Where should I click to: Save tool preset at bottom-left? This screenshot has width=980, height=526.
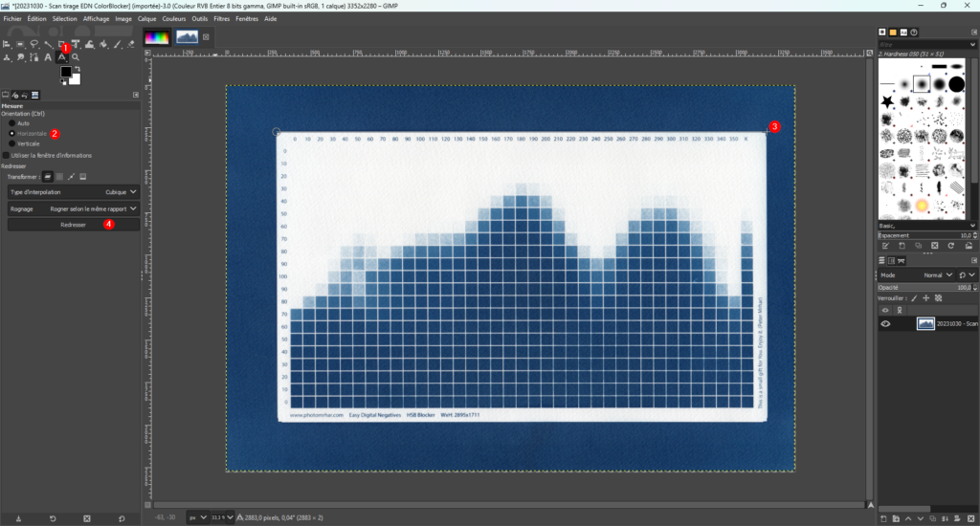(18, 518)
